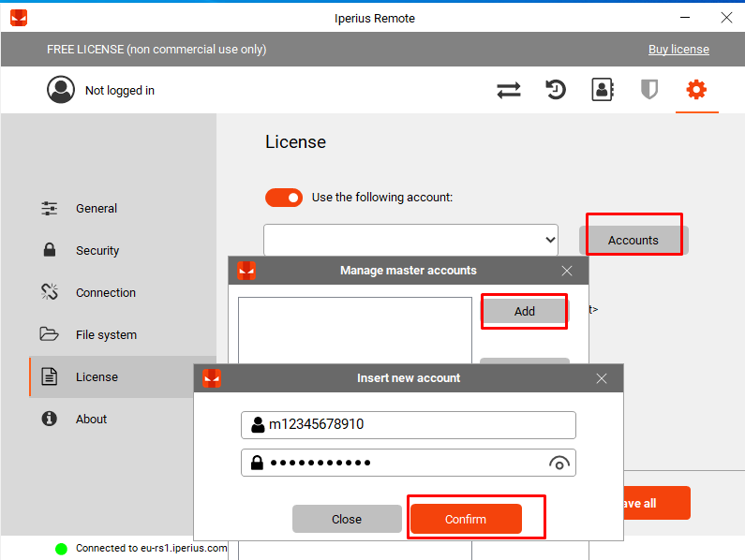Show password with the eye icon
The width and height of the screenshot is (745, 560).
[x=559, y=464]
